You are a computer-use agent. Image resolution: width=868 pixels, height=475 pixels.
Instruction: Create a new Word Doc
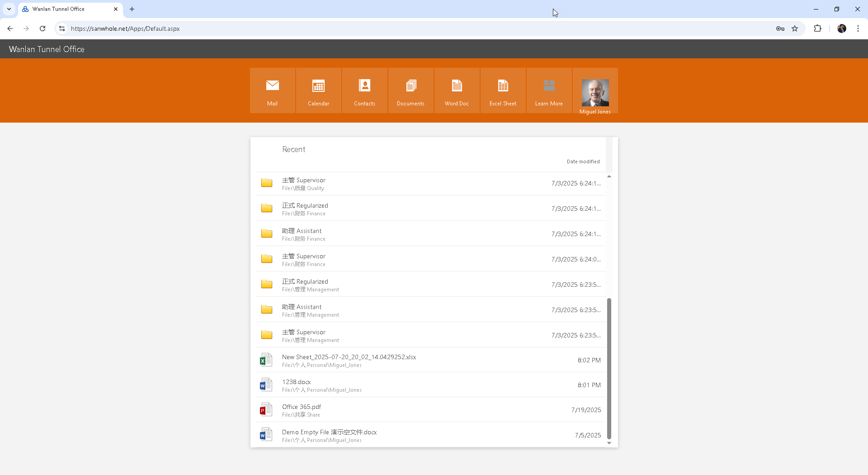coord(457,90)
